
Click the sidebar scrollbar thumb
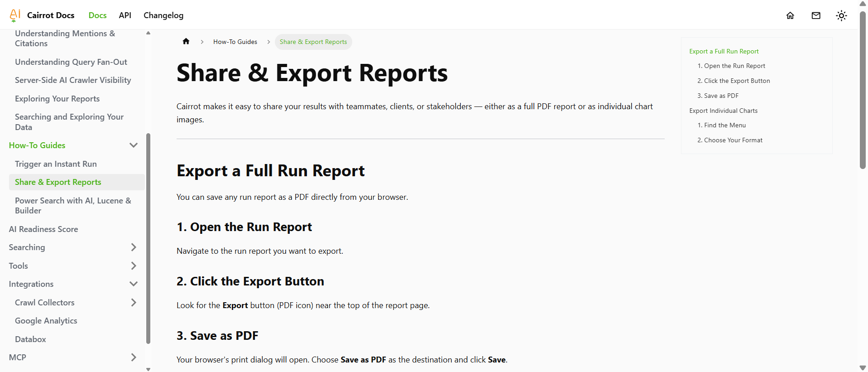[148, 238]
